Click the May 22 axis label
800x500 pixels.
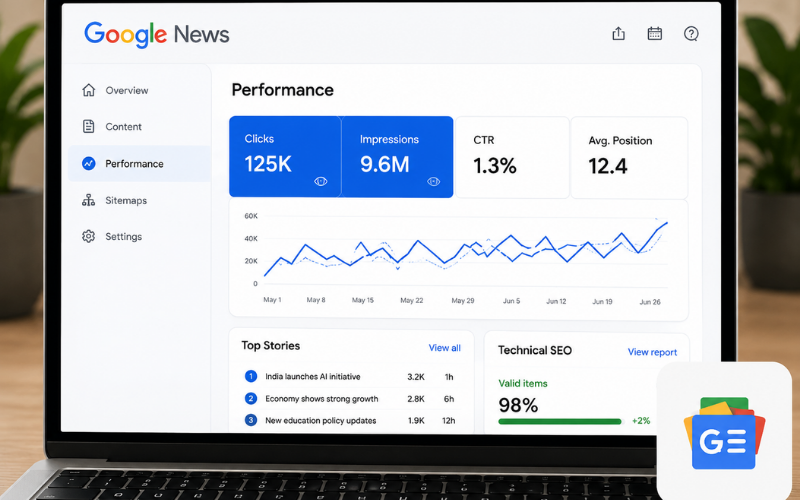point(412,300)
